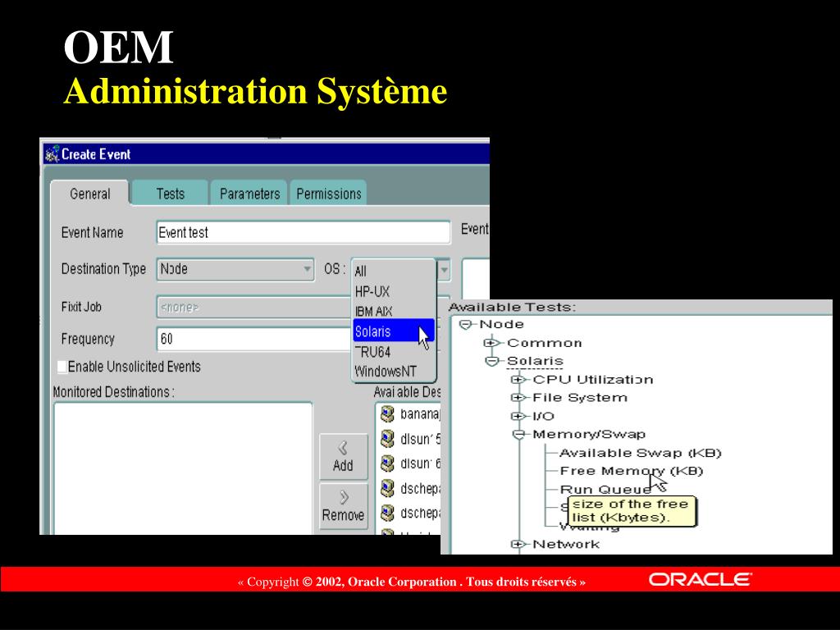Select Network label in tests tree
This screenshot has height=630, width=840.
566,545
